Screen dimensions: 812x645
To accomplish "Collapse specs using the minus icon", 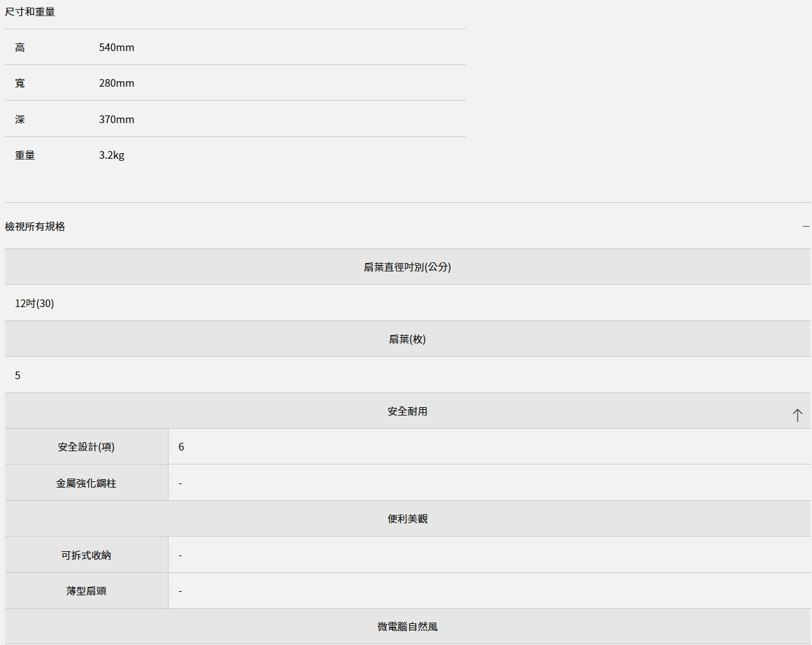I will [x=806, y=227].
